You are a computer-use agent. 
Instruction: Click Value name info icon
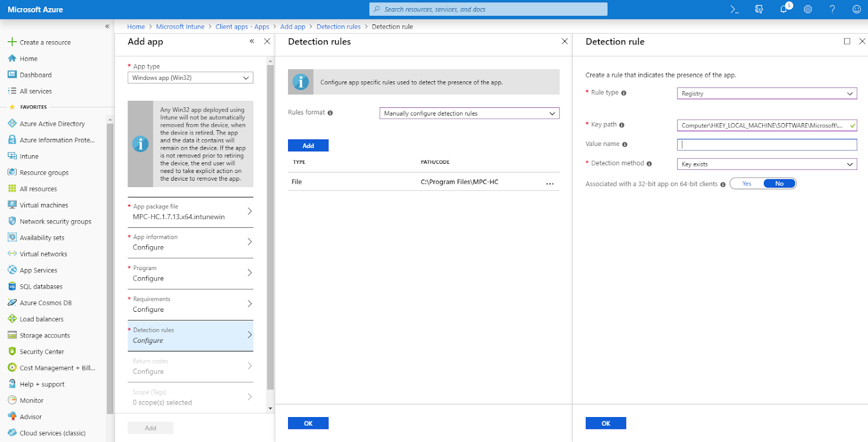point(625,144)
